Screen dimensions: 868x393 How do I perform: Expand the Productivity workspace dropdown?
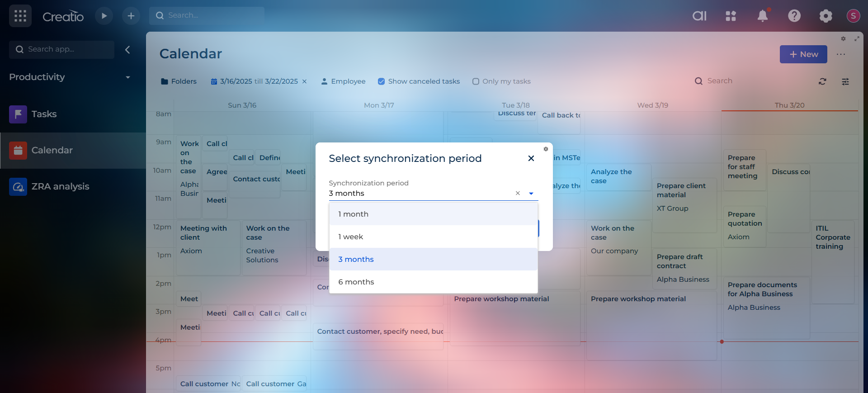tap(128, 77)
